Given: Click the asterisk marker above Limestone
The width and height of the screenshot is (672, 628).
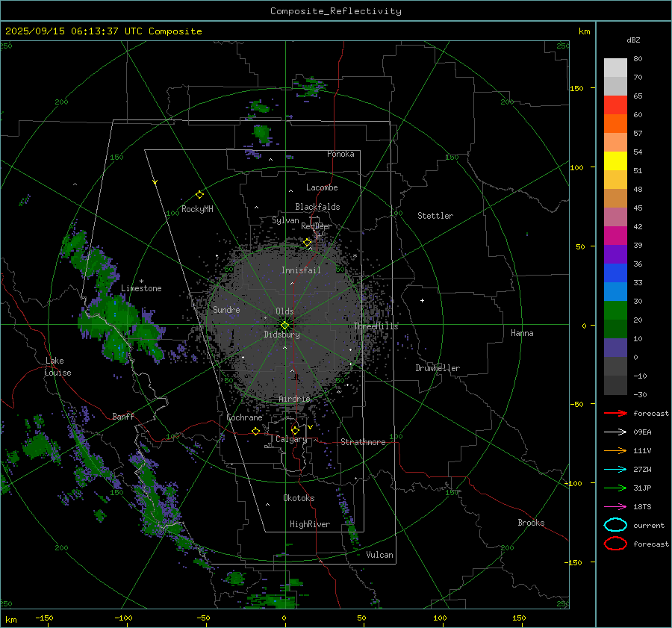Looking at the screenshot, I should tap(141, 282).
